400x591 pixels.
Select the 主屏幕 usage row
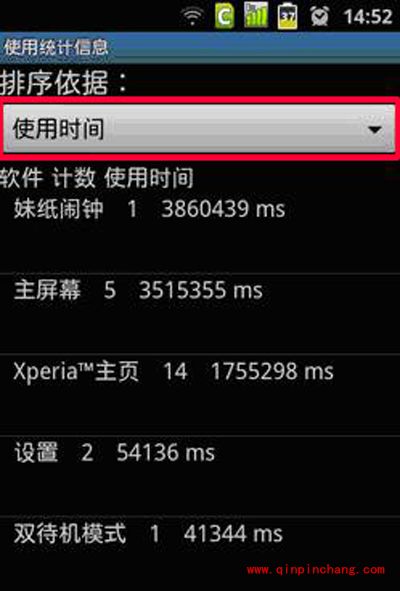pyautogui.click(x=200, y=314)
